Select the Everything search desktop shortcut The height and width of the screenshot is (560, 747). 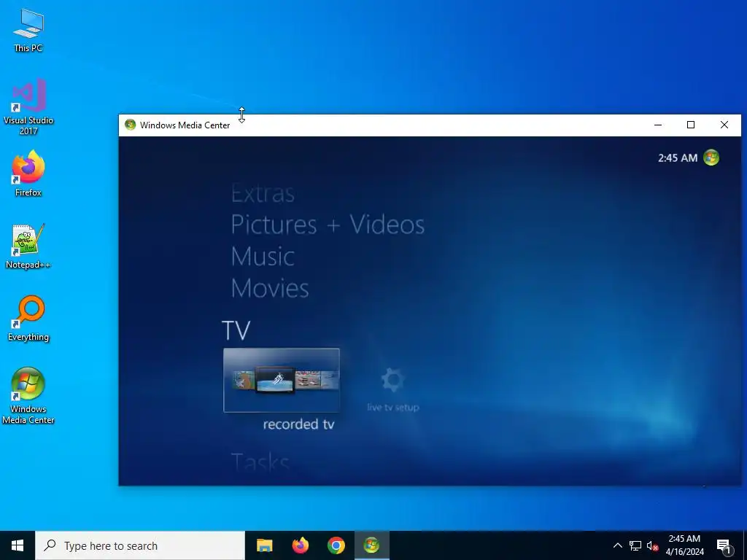(x=28, y=319)
